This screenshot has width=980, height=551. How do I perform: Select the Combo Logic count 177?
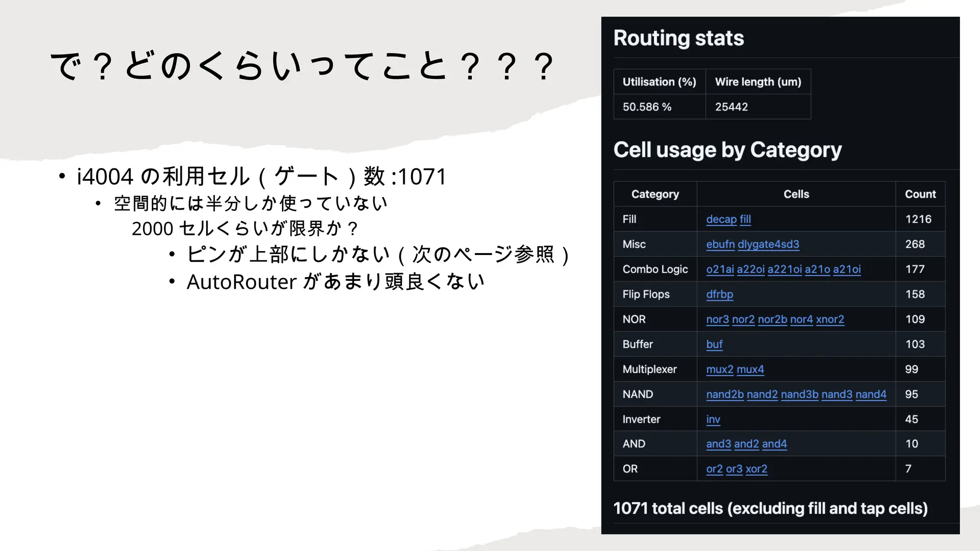tap(915, 269)
